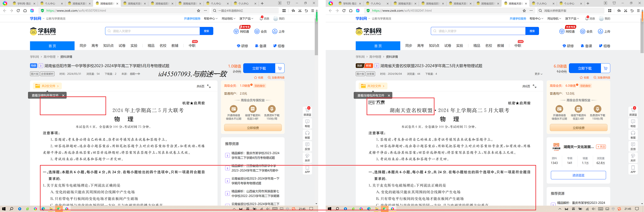Expand 帮助中心 dropdown in left window
This screenshot has height=212, width=644.
[211, 18]
